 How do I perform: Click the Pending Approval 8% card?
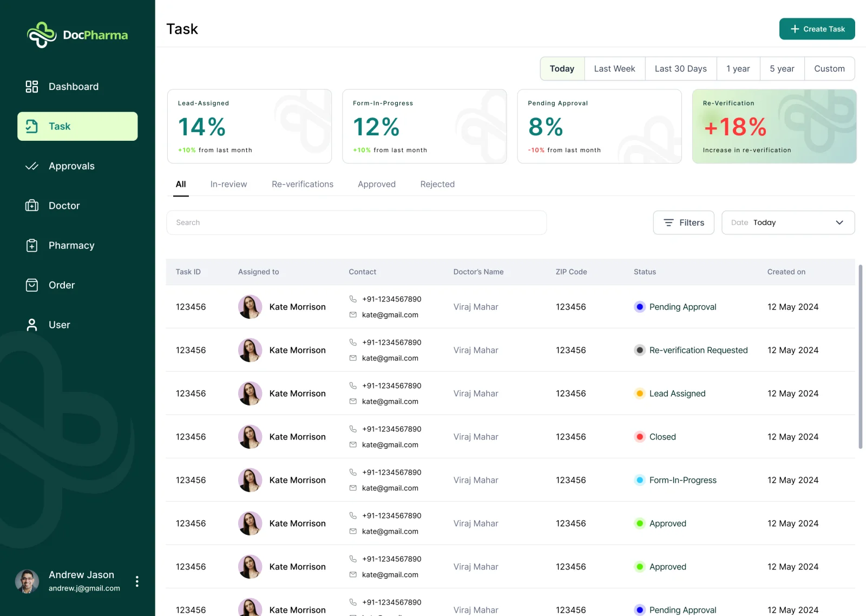(x=599, y=126)
